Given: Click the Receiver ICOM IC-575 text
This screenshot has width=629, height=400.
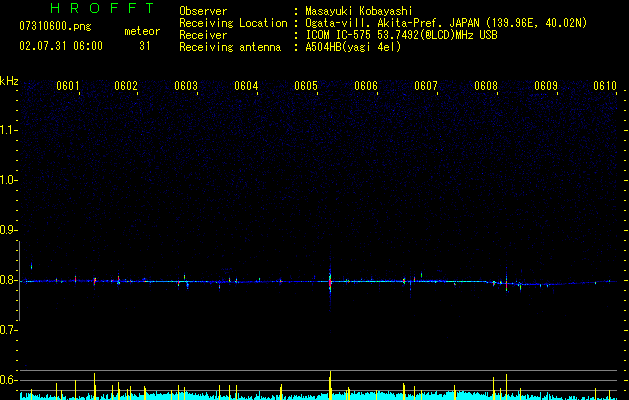Looking at the screenshot, I should pos(401,35).
